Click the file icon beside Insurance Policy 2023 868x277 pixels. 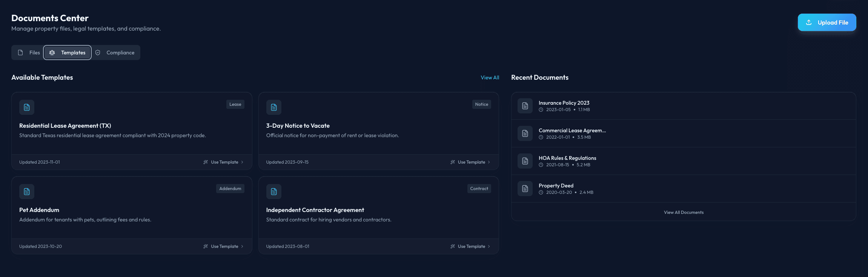525,106
